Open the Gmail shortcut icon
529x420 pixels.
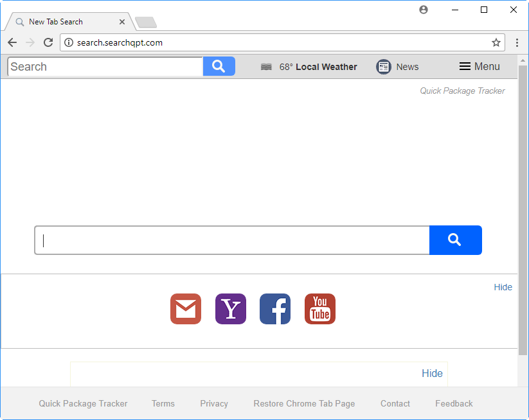[x=186, y=309]
